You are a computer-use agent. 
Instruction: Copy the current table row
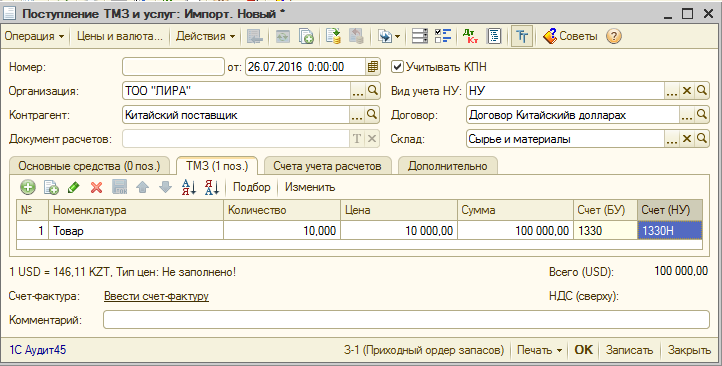coord(51,187)
